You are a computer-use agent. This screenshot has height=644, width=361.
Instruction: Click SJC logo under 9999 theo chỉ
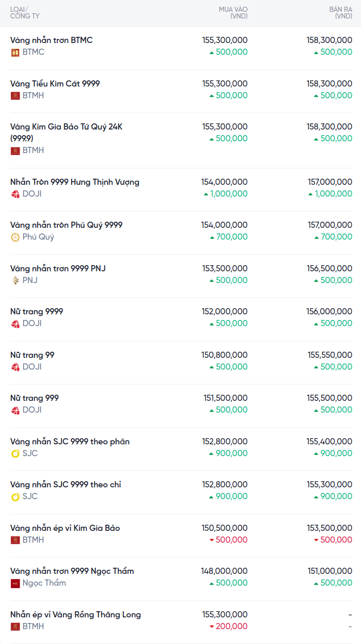point(15,497)
